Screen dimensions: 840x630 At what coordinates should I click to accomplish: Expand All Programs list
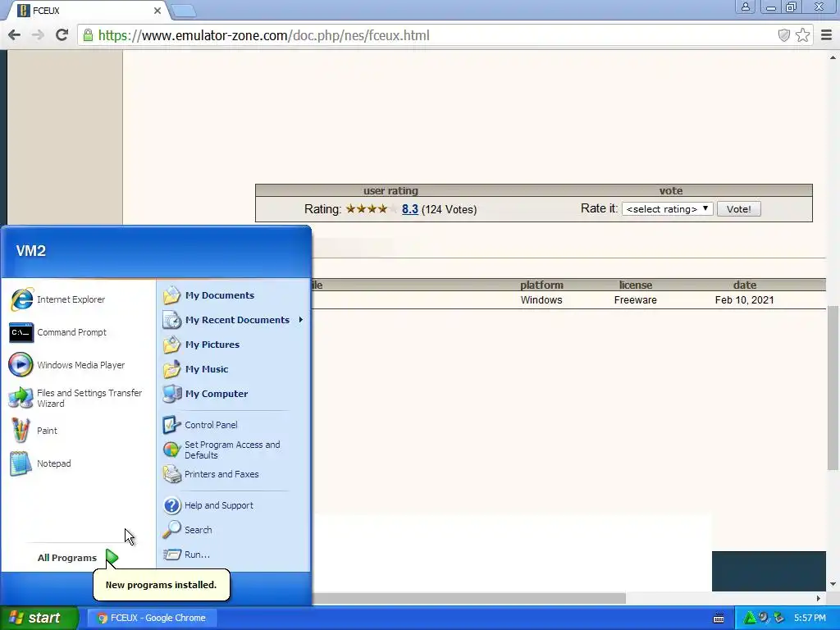78,558
